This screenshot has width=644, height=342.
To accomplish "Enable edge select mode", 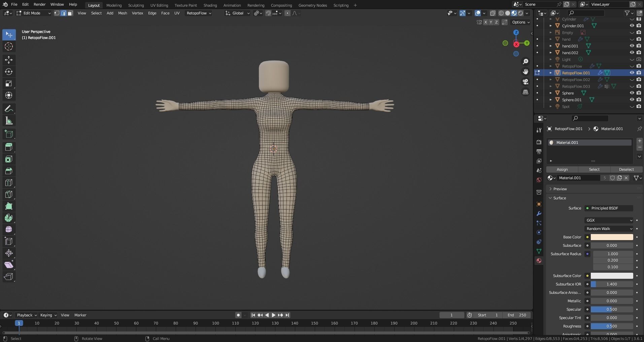I will pyautogui.click(x=64, y=13).
